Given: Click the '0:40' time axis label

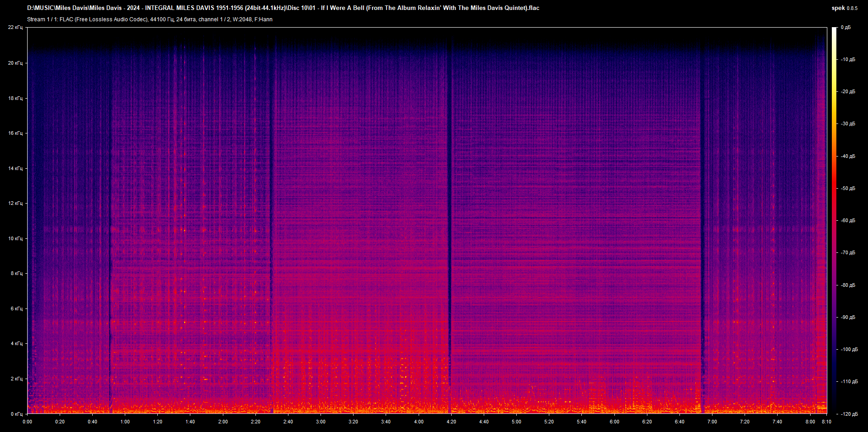Looking at the screenshot, I should 92,422.
